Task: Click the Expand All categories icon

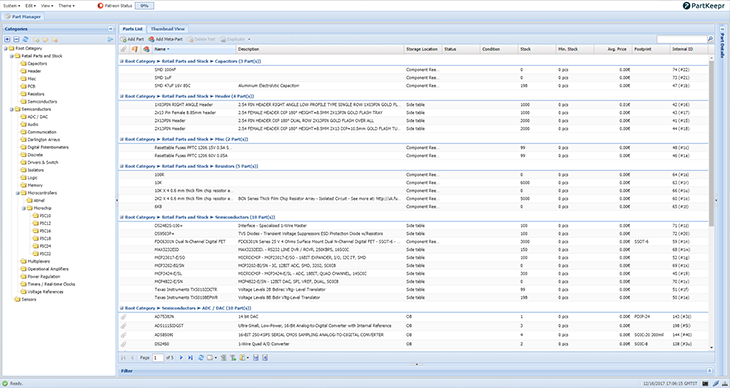Action: (7, 40)
